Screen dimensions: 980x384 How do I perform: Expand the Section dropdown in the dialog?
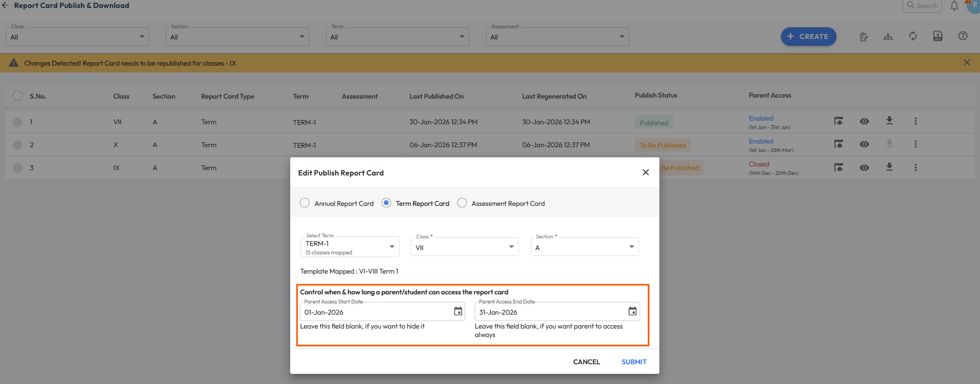584,247
